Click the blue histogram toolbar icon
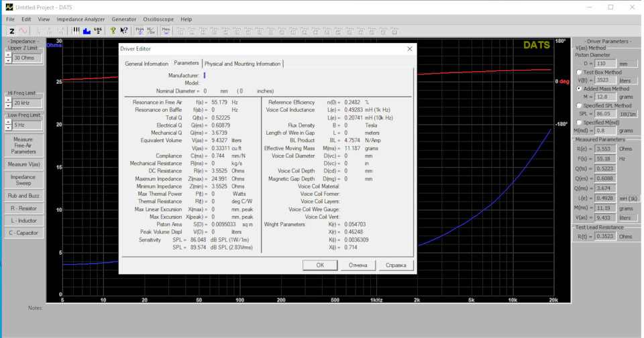The image size is (644, 338). pyautogui.click(x=87, y=31)
